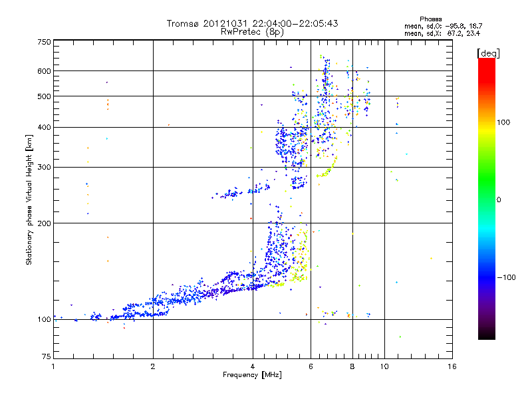Click the "Stationary phase Virtual Height [km]" axis title
The height and width of the screenshot is (399, 532).
(29, 199)
